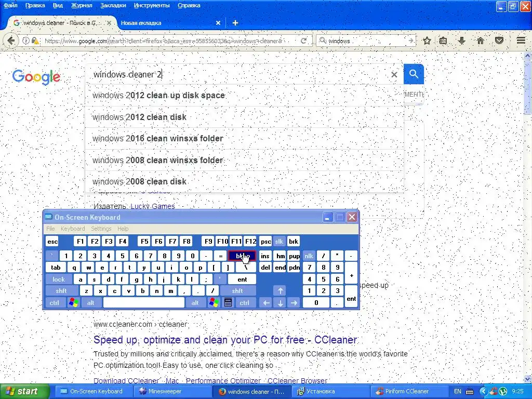Show bookmarks list icon in toolbar
The image size is (532, 399).
point(443,41)
